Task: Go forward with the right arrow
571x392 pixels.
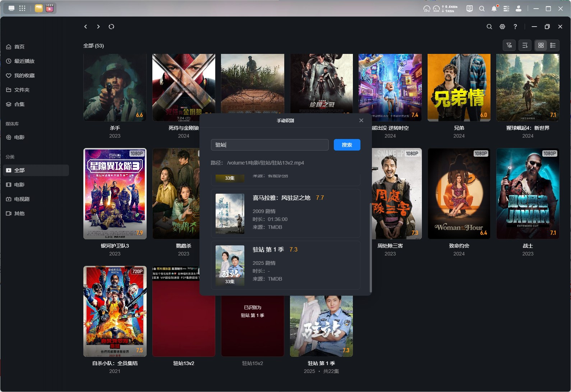Action: click(x=98, y=27)
